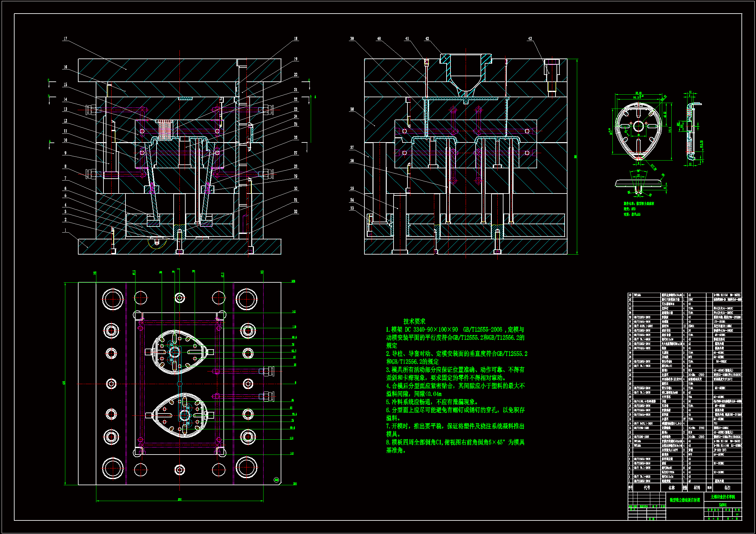
Task: Click part callout number 33 label
Action: click(x=352, y=208)
